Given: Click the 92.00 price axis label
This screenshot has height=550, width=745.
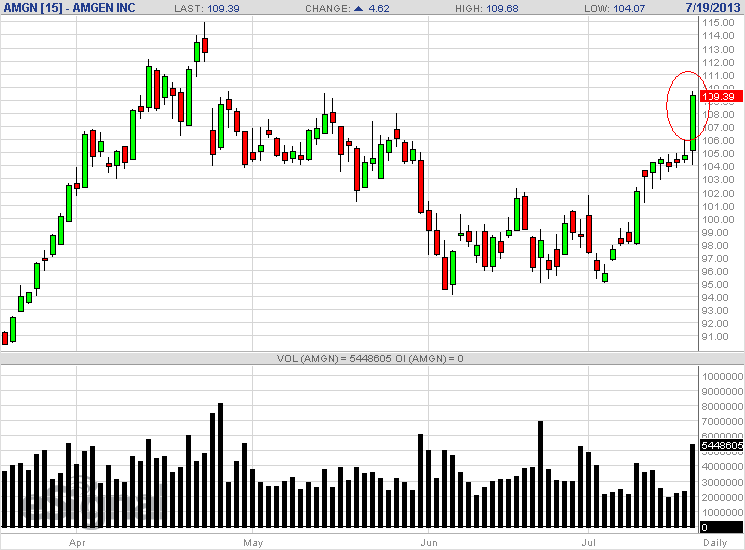Looking at the screenshot, I should (715, 323).
